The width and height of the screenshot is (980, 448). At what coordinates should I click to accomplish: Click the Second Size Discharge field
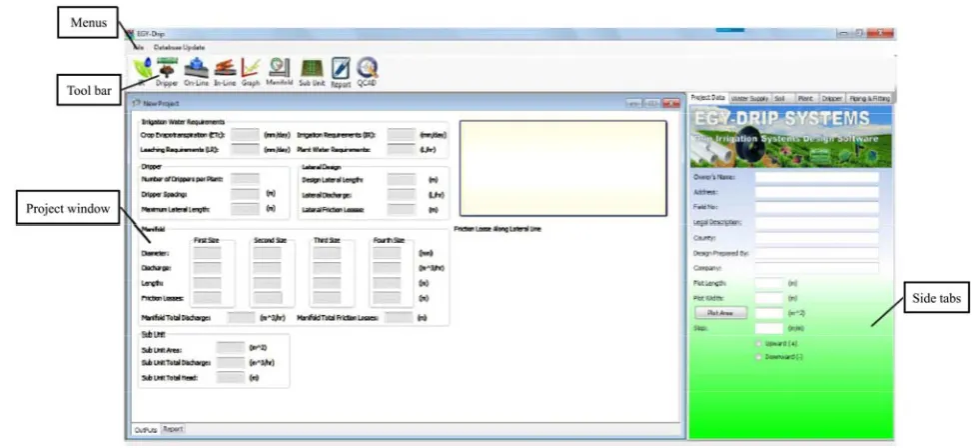268,268
